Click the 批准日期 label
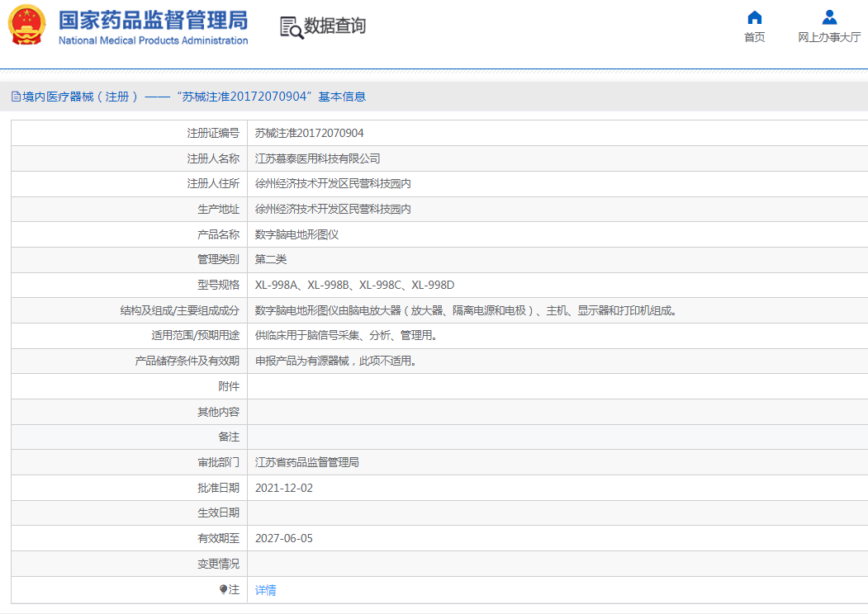This screenshot has height=614, width=868. coord(219,488)
